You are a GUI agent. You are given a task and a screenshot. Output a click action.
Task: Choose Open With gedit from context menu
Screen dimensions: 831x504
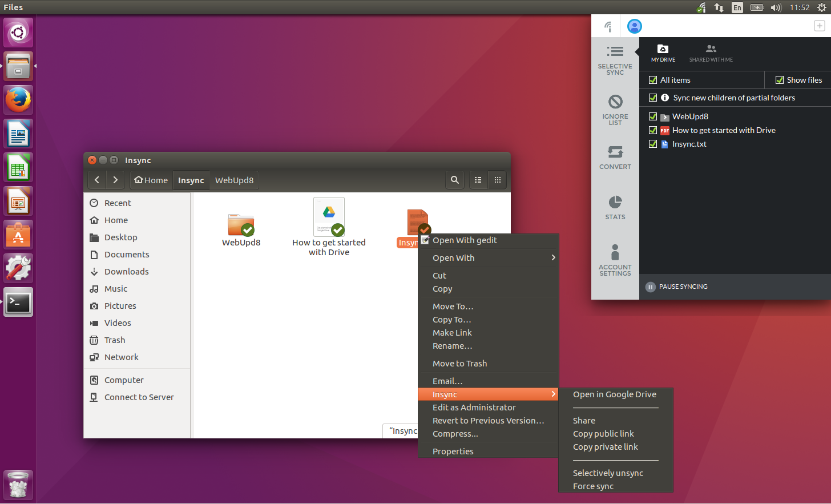click(x=488, y=240)
